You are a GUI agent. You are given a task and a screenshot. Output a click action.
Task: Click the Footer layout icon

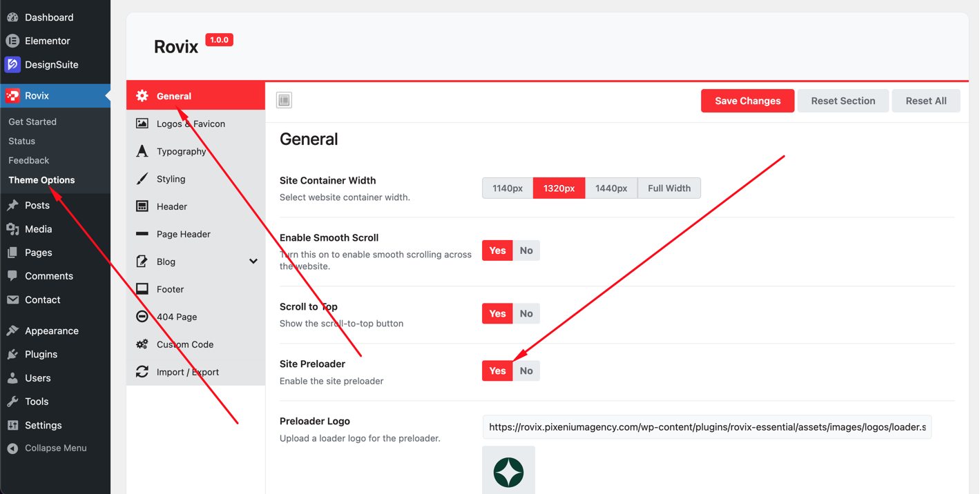(142, 289)
